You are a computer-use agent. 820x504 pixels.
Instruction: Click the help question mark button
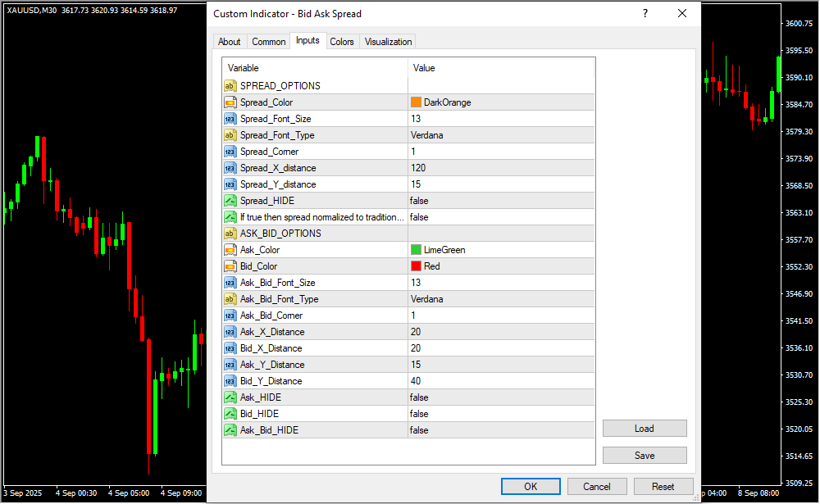[x=645, y=14]
